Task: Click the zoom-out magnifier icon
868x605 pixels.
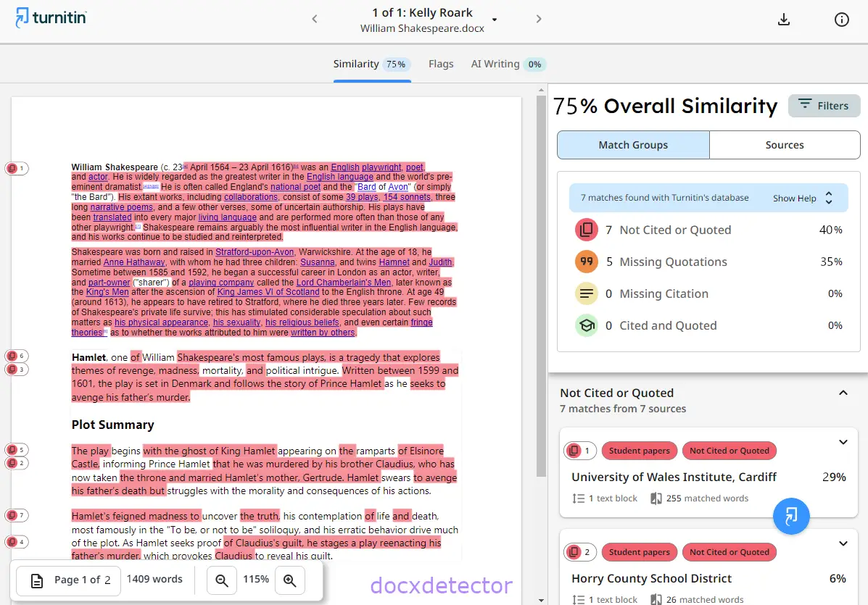Action: [222, 580]
